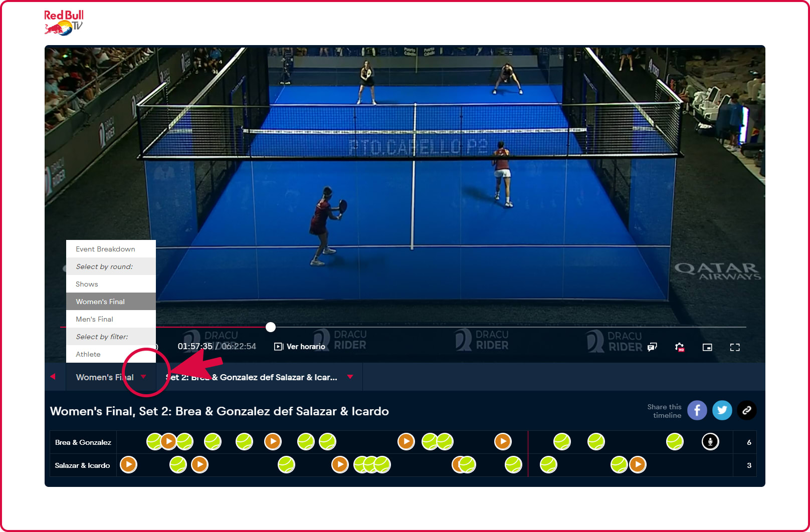The image size is (810, 532).
Task: Open HD video quality settings
Action: [x=680, y=347]
